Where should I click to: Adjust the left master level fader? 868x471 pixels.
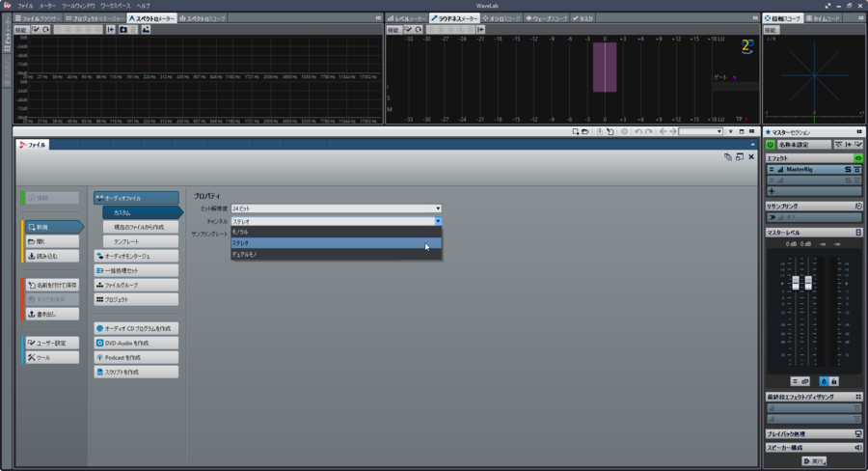point(796,283)
